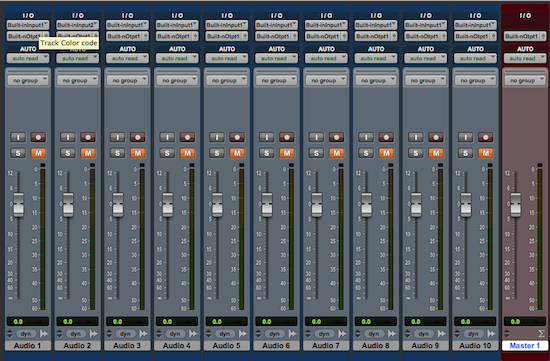The image size is (550, 361).
Task: Click the Audio 9 volume level display
Action: pyautogui.click(x=425, y=321)
